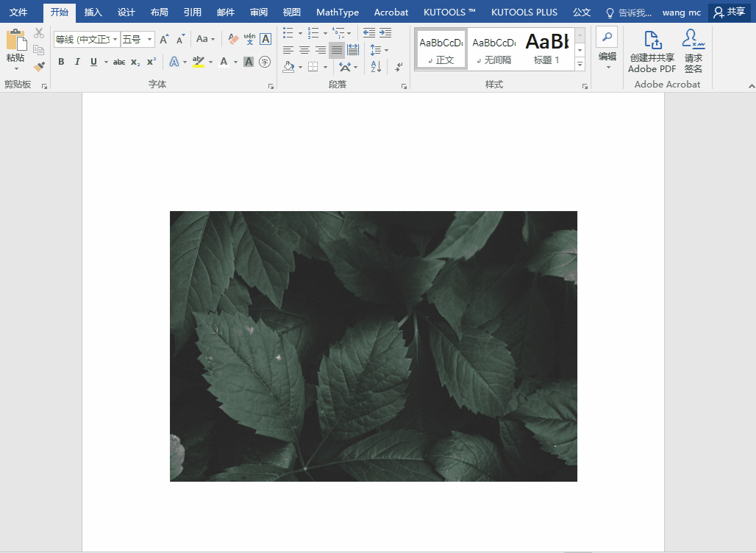Click the 共享 Share button
Image resolution: width=756 pixels, height=553 pixels.
pyautogui.click(x=729, y=12)
